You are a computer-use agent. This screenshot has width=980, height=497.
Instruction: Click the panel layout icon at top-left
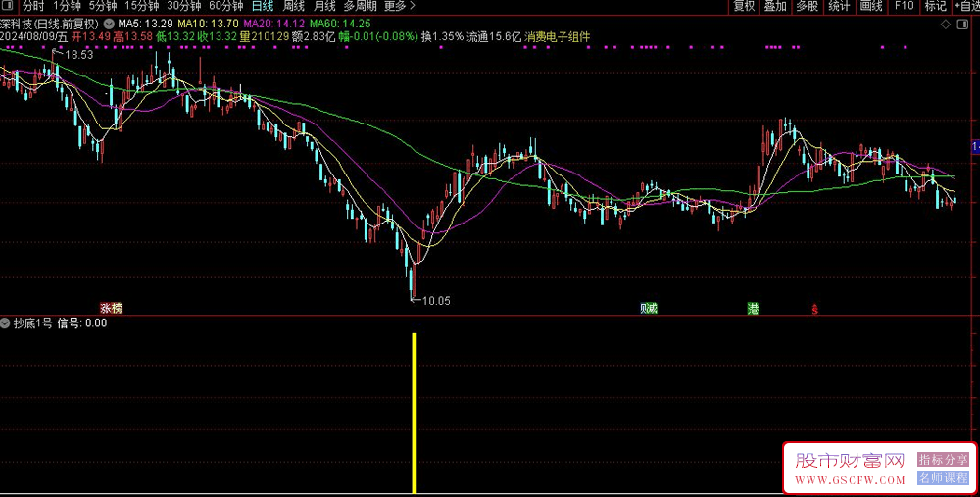8,6
